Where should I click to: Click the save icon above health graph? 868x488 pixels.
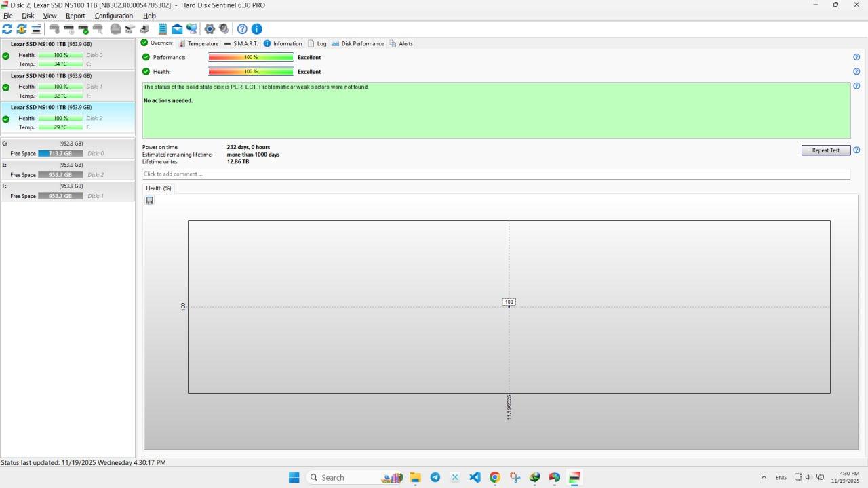click(x=150, y=201)
